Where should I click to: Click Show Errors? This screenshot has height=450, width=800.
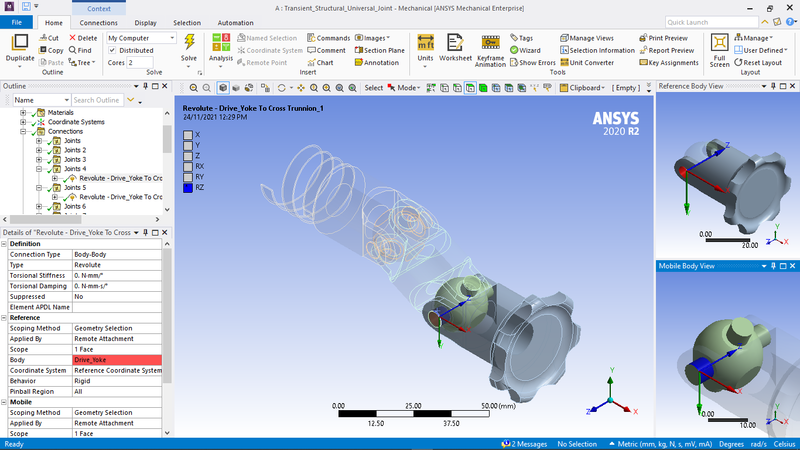point(533,63)
